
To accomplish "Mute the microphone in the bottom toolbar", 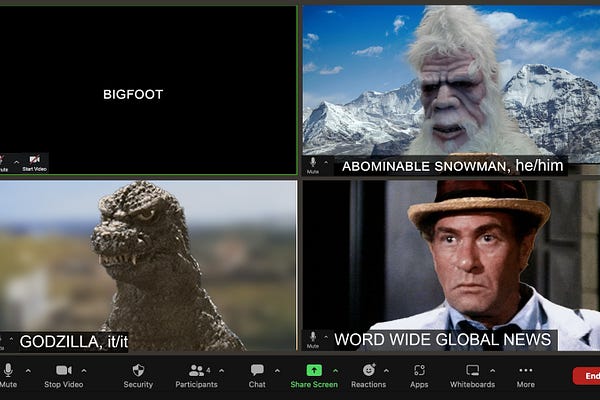I will (x=8, y=376).
